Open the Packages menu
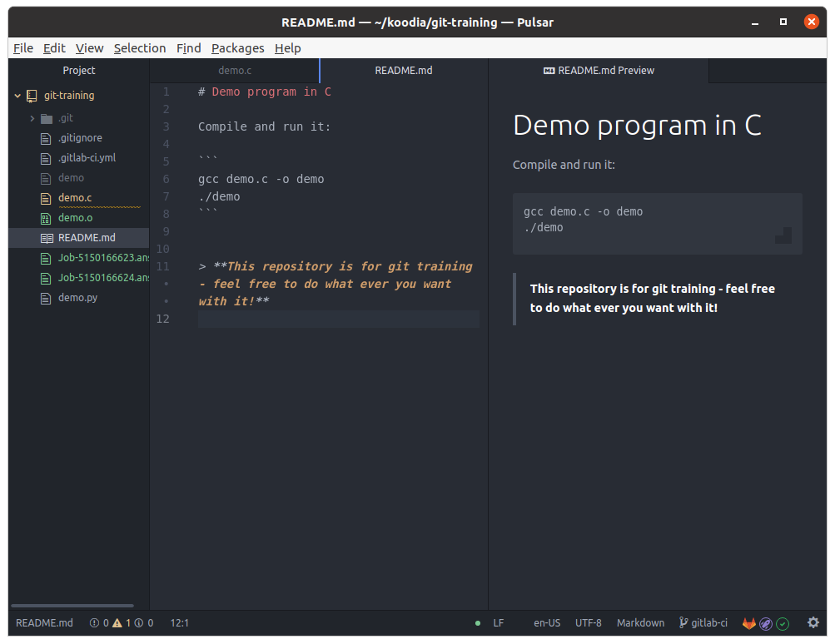835x644 pixels. click(238, 48)
